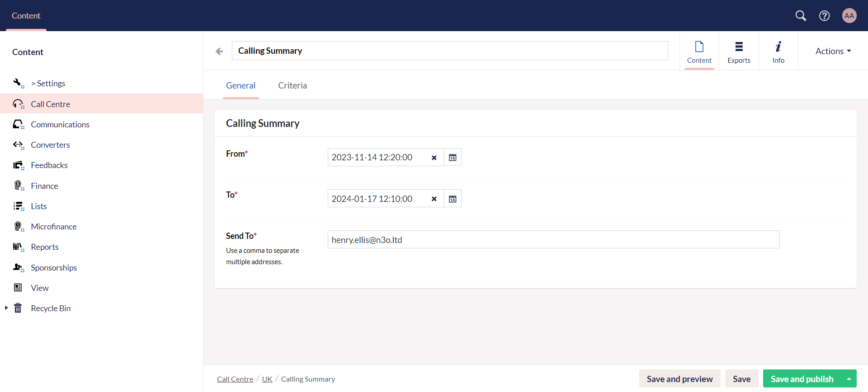Click the Save button
The image size is (868, 392).
pyautogui.click(x=741, y=379)
